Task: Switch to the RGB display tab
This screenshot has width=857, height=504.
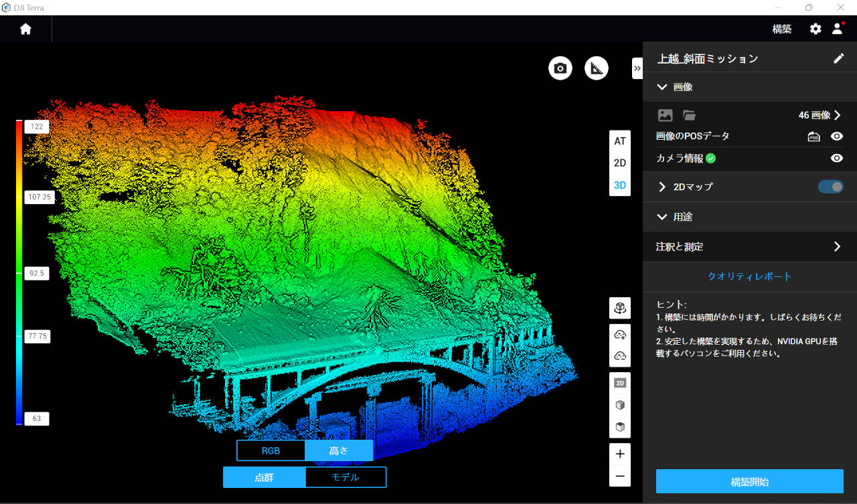Action: click(x=270, y=450)
